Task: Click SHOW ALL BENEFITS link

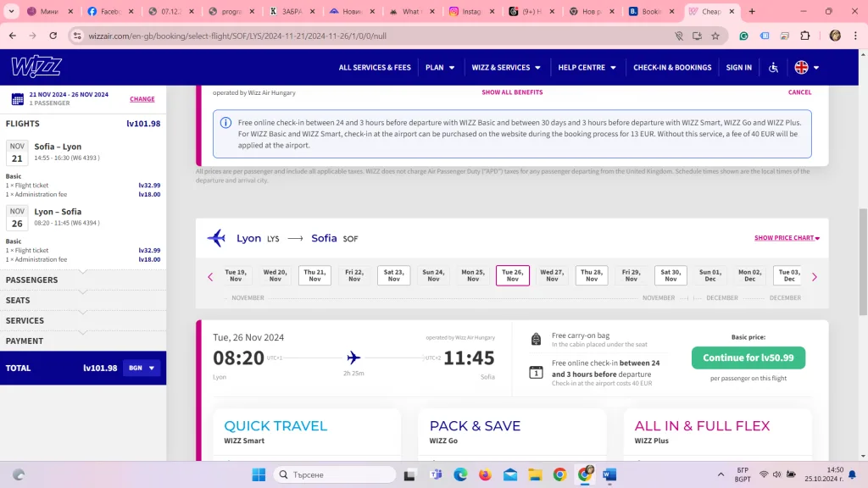Action: [x=512, y=92]
